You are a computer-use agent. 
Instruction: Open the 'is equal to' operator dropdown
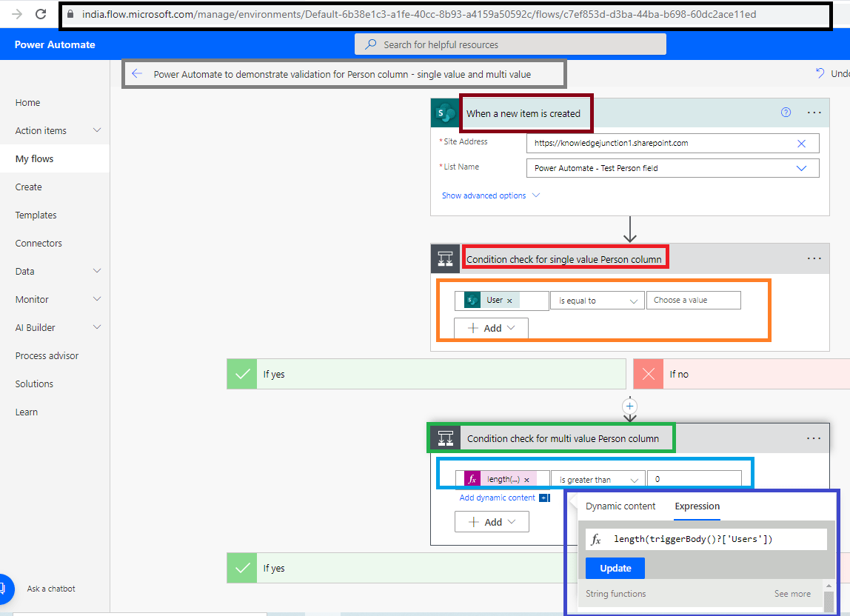click(x=598, y=301)
